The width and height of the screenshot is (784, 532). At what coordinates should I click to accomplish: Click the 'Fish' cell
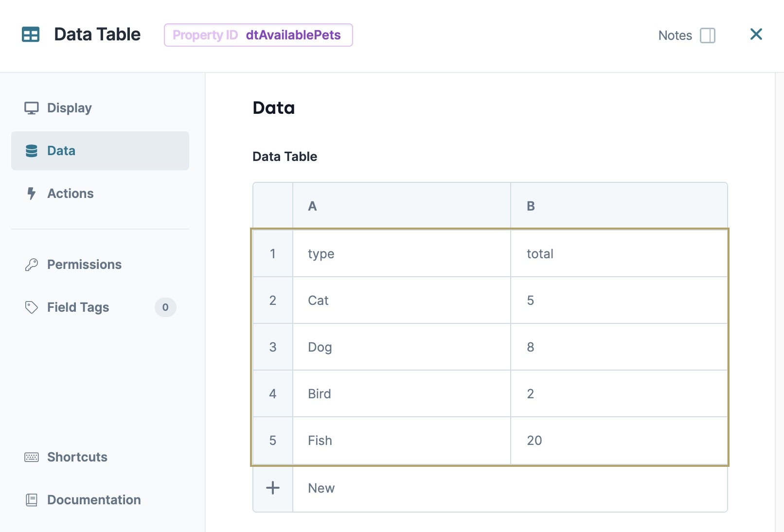pyautogui.click(x=402, y=441)
